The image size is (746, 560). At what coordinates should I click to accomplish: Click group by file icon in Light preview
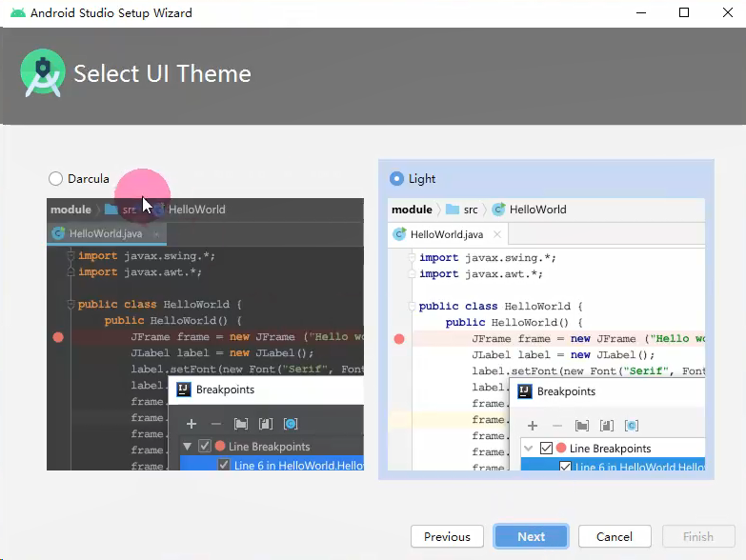[x=607, y=426]
